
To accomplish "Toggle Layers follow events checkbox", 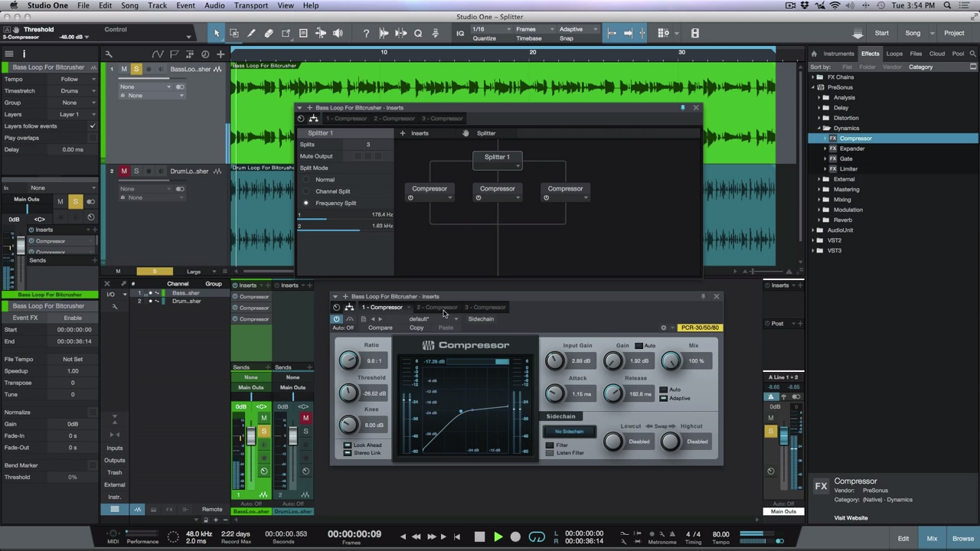I will (93, 126).
